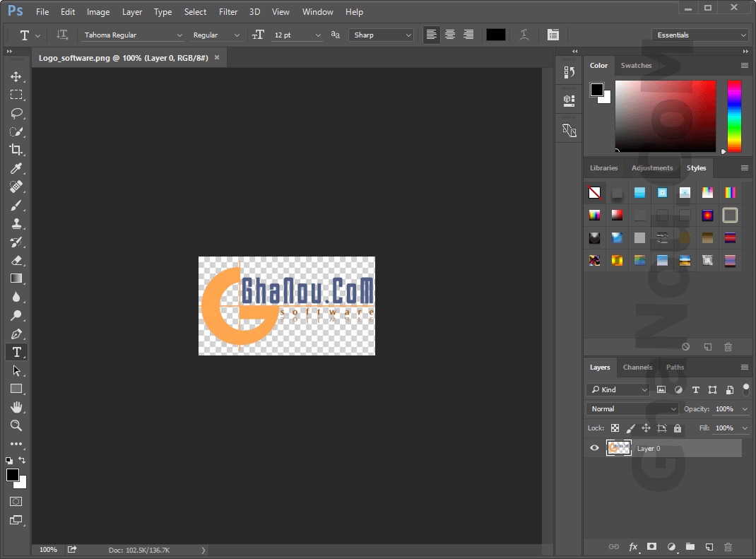Open the Window menu
Viewport: 756px width, 559px height.
317,12
